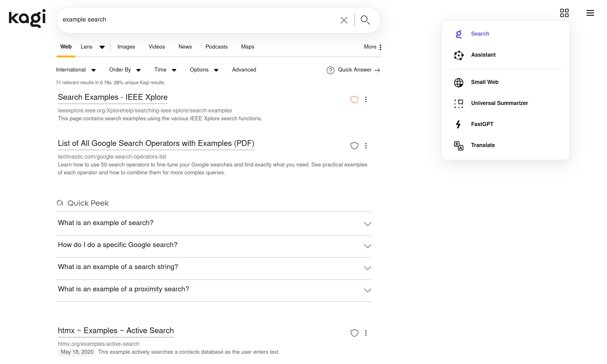Switch to the Images tab

point(126,47)
